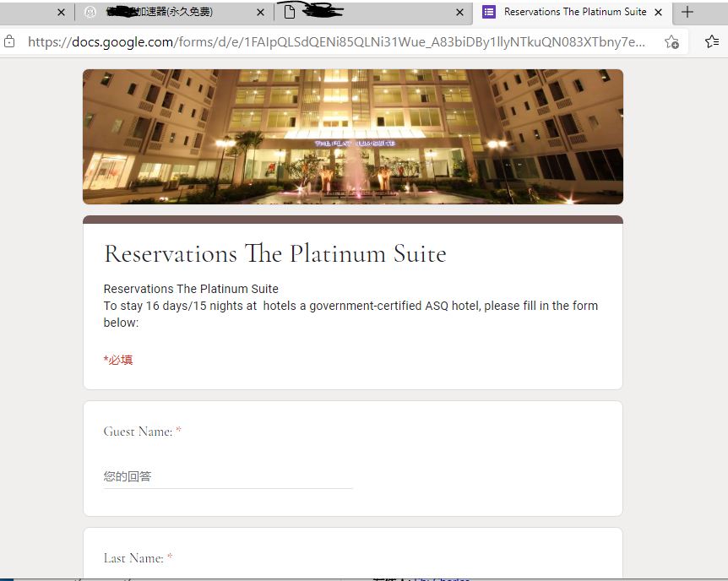Click the hotel header banner image

353,137
